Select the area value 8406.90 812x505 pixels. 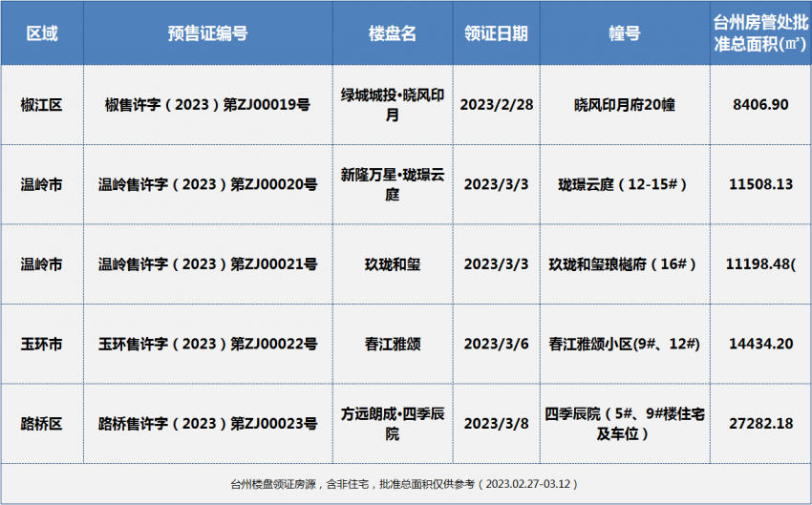click(760, 104)
